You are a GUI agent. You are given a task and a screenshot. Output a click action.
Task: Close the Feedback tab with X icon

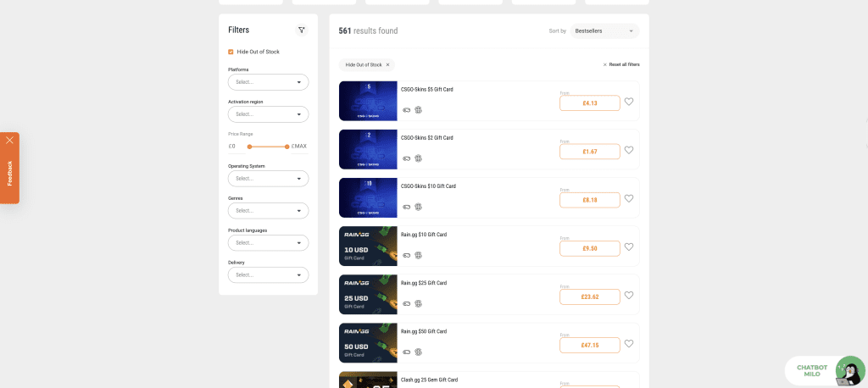[9, 140]
